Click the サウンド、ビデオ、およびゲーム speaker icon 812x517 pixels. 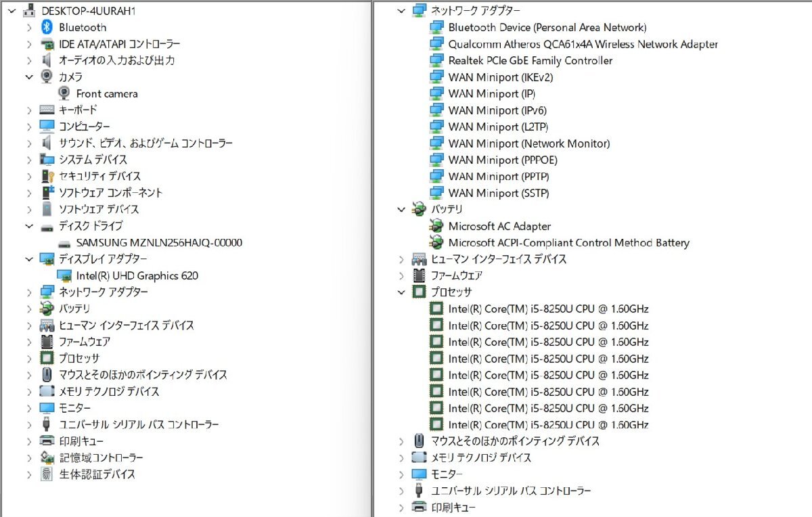pyautogui.click(x=47, y=143)
